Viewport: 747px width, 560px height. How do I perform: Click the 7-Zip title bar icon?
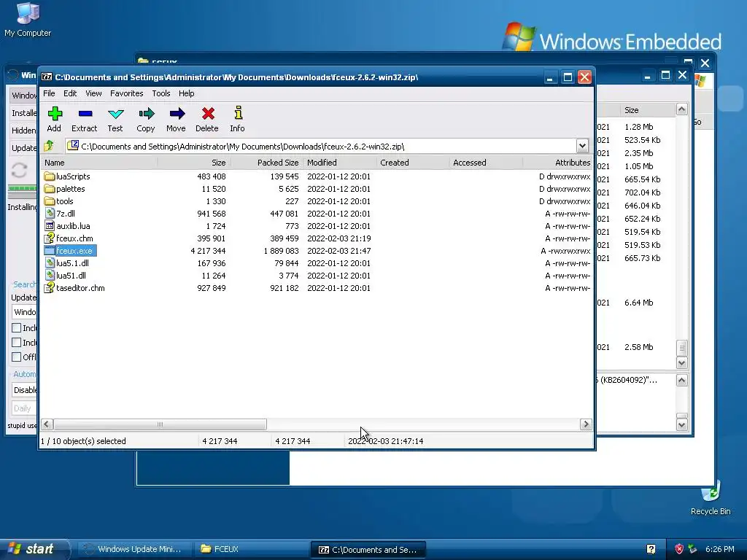[47, 77]
